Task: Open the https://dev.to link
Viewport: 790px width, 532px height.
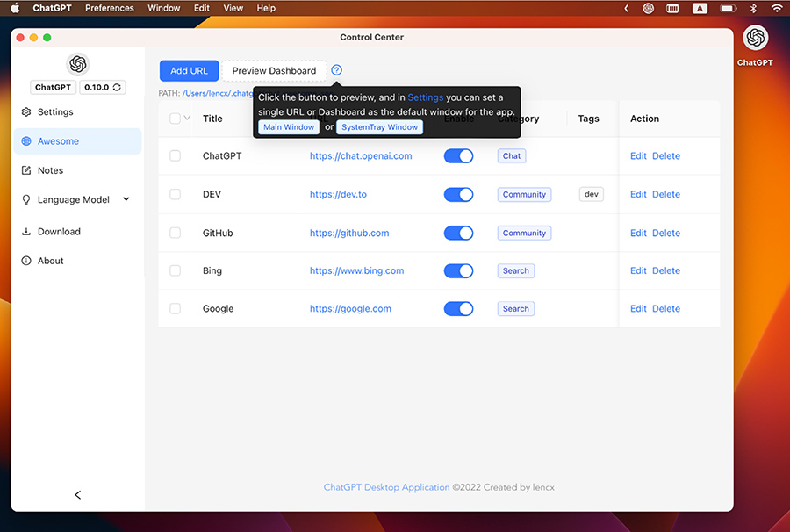Action: pos(338,194)
